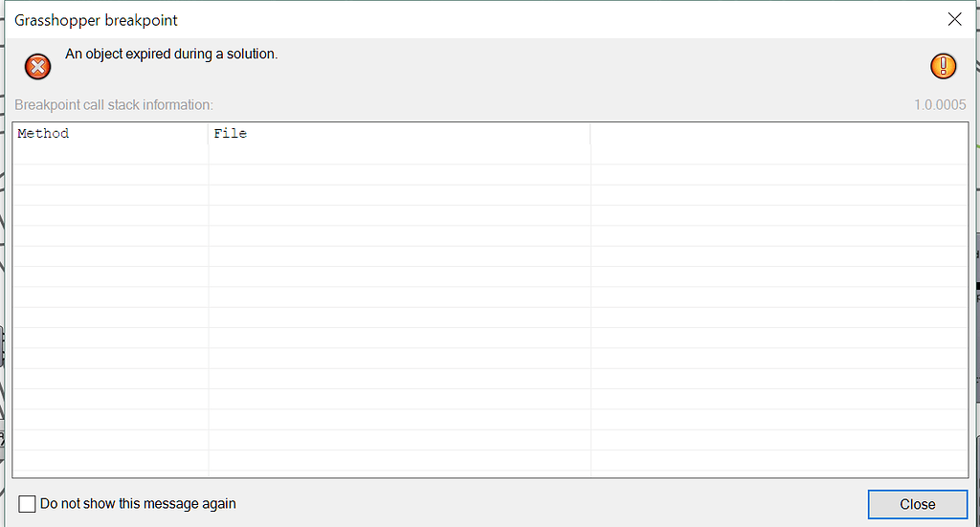Enable 'Do not show this message again' checkbox
This screenshot has height=527, width=980.
[27, 504]
